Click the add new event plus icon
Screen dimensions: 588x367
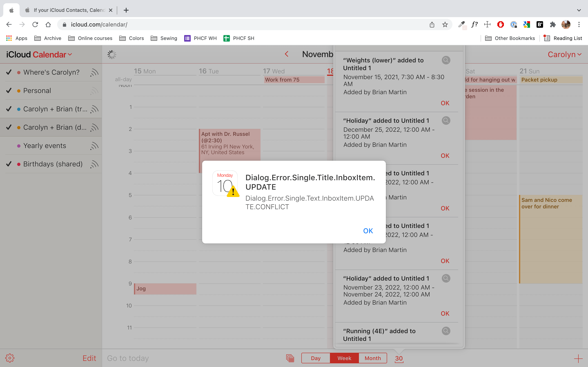coord(578,358)
